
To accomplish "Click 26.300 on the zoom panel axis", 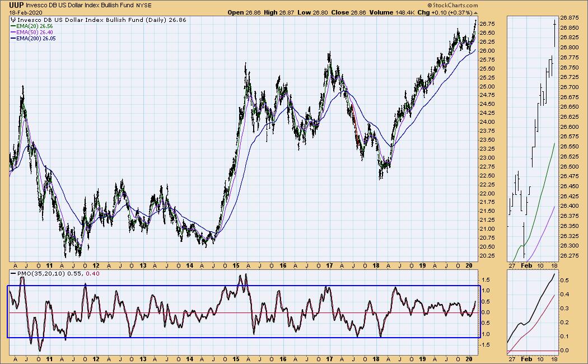I will pyautogui.click(x=570, y=246).
